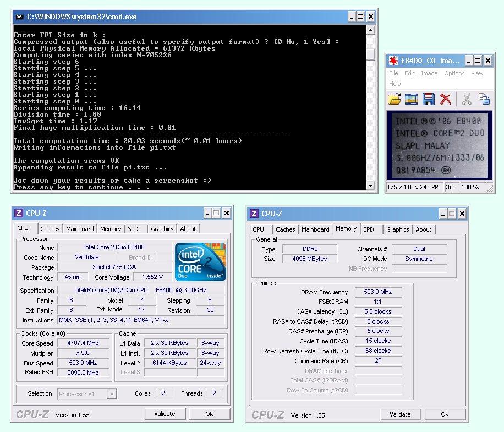Switch to About tab in right CPU-Z
Image resolution: width=504 pixels, height=432 pixels.
coord(423,229)
